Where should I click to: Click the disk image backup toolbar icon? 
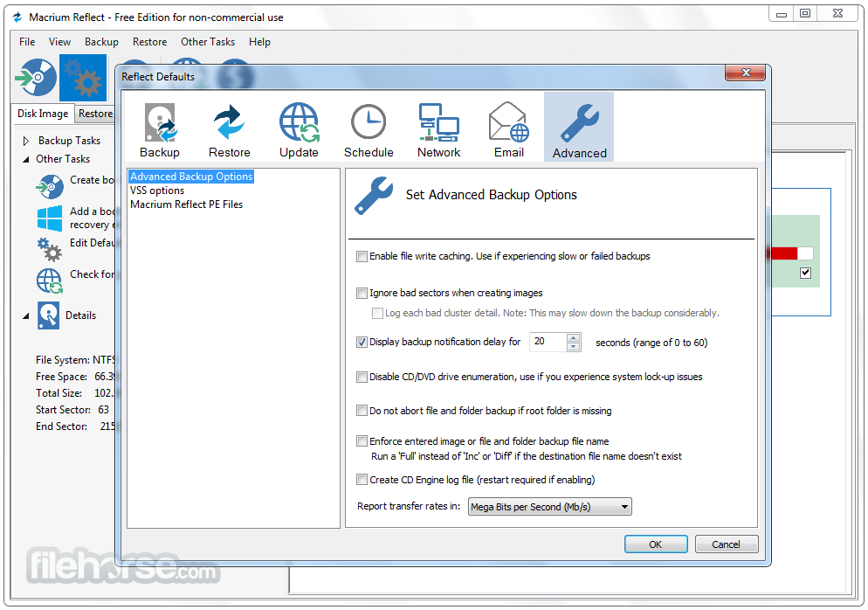click(36, 78)
